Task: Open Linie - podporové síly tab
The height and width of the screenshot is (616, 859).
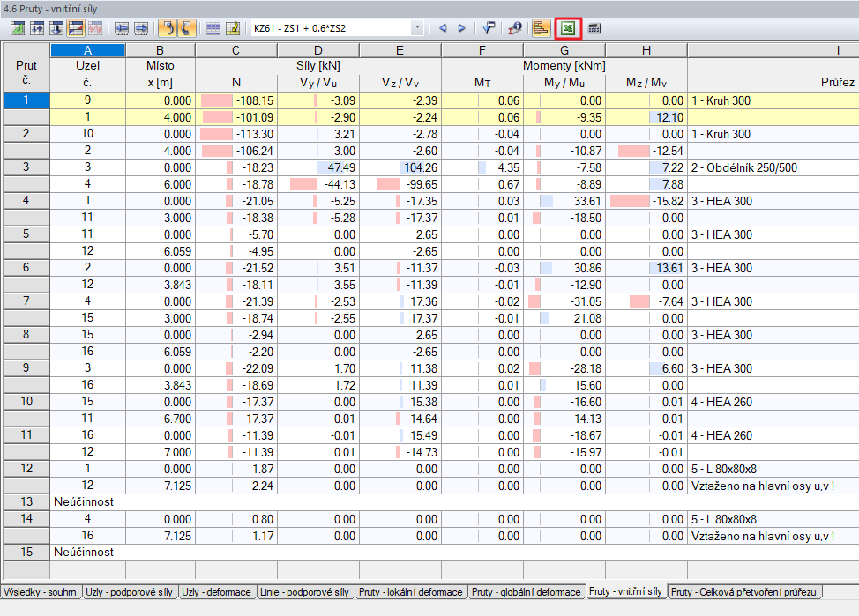Action: coord(304,592)
